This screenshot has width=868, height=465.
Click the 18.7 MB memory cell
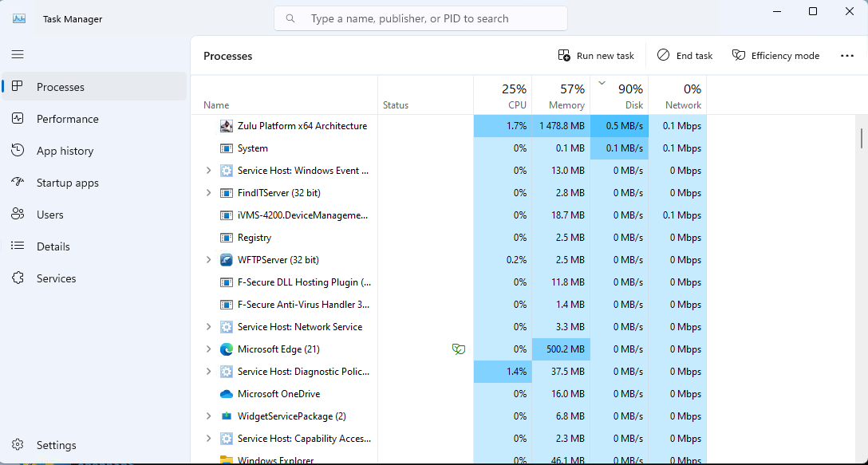(x=561, y=215)
